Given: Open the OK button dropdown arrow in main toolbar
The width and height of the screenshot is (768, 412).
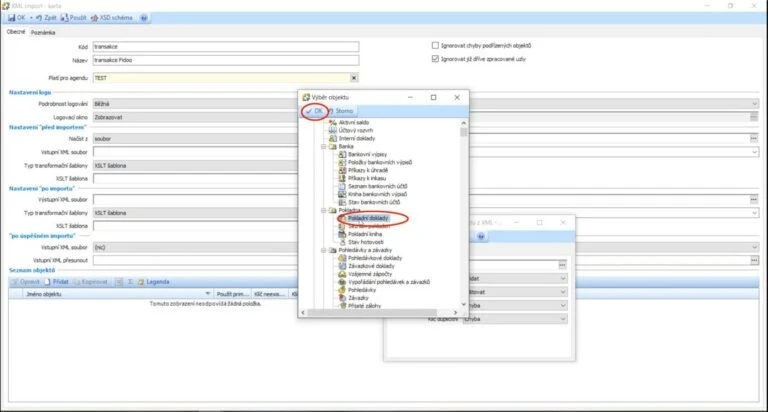Looking at the screenshot, I should [x=31, y=18].
